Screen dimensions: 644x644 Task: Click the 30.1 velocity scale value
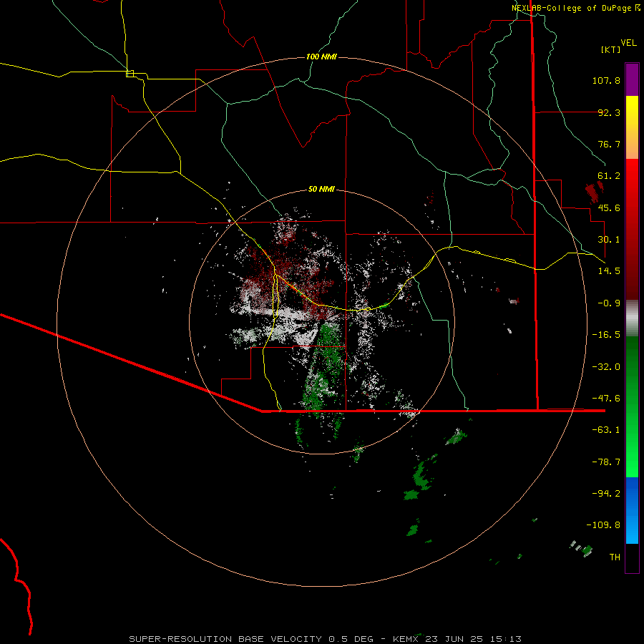click(x=609, y=240)
